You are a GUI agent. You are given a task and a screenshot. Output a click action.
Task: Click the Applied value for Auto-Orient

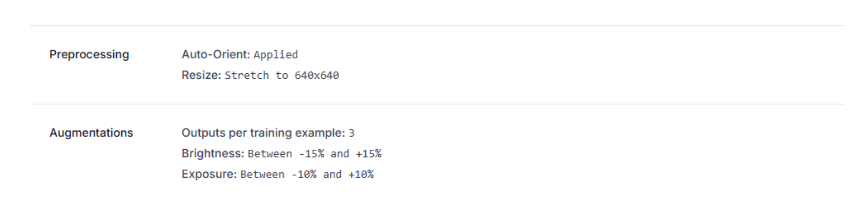tap(276, 55)
